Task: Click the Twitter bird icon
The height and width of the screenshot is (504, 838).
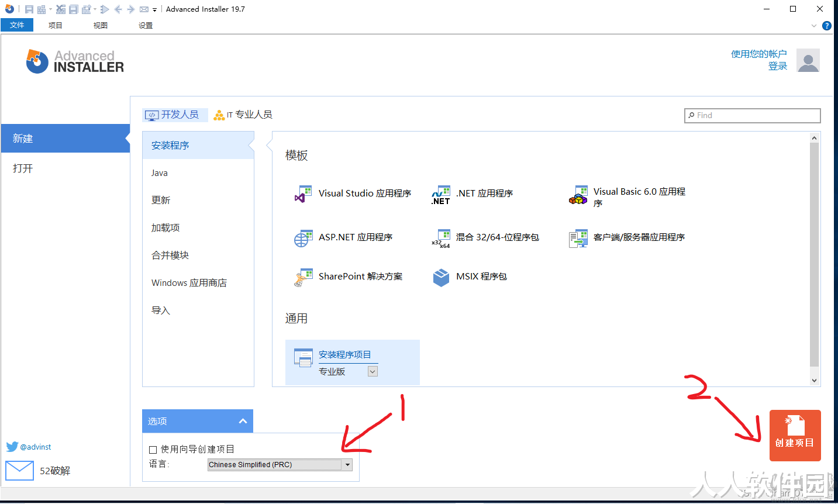Action: [12, 447]
